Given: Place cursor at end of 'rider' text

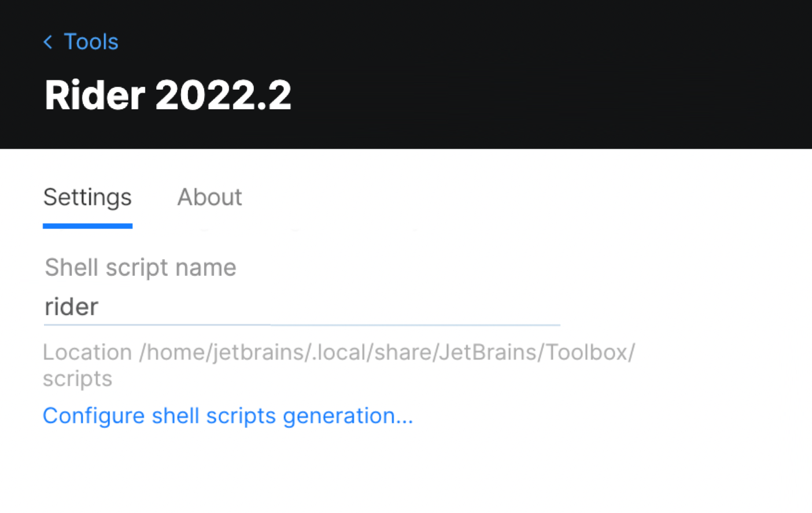Looking at the screenshot, I should [x=98, y=307].
